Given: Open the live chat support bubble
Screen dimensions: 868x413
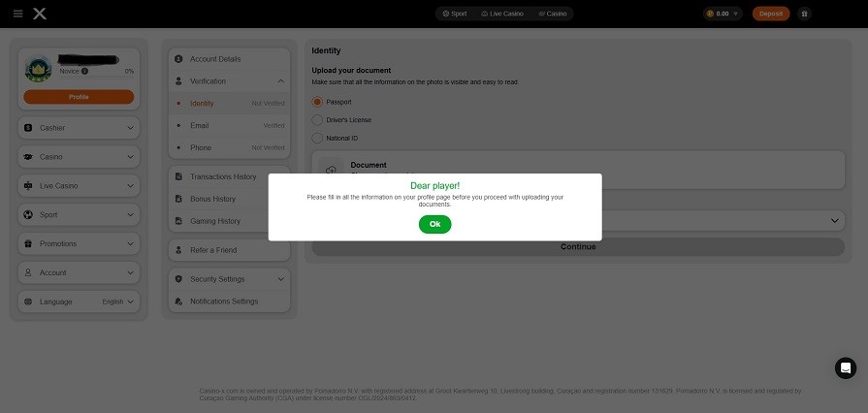Looking at the screenshot, I should (x=846, y=367).
